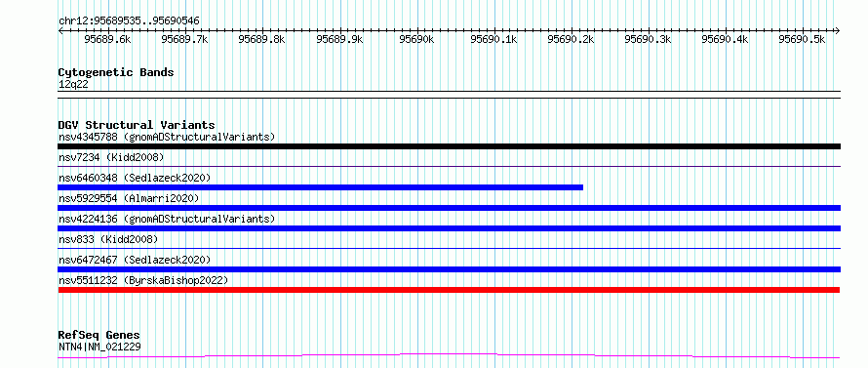Click the chr12:95689535..95690546 coordinate label

(x=129, y=21)
